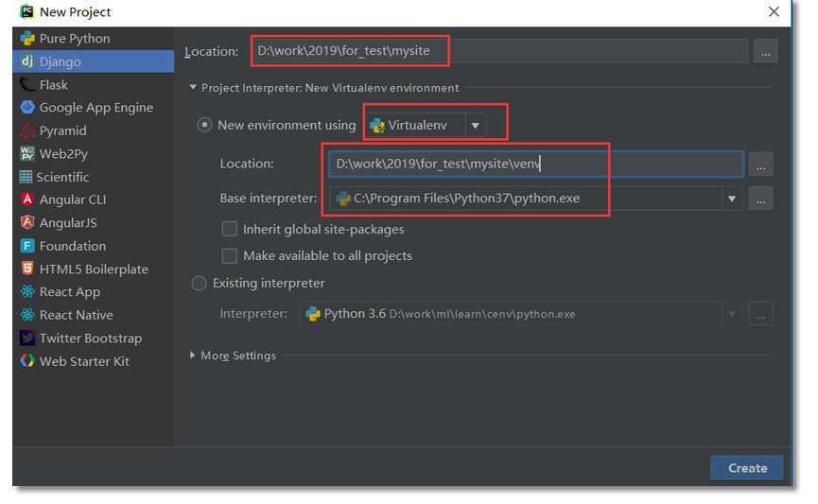Click the Django dj icon
The width and height of the screenshot is (818, 504).
27,61
